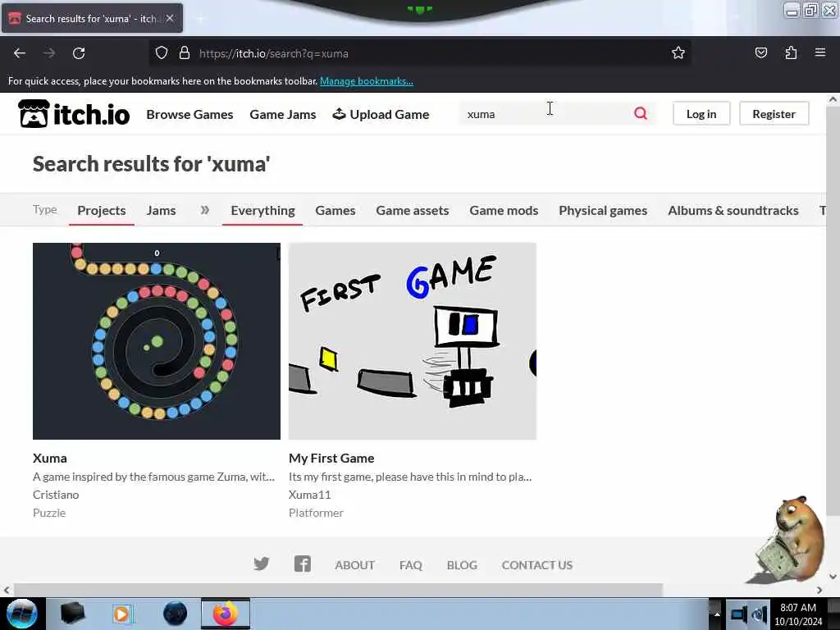Click the volume speaker tray icon

(759, 614)
